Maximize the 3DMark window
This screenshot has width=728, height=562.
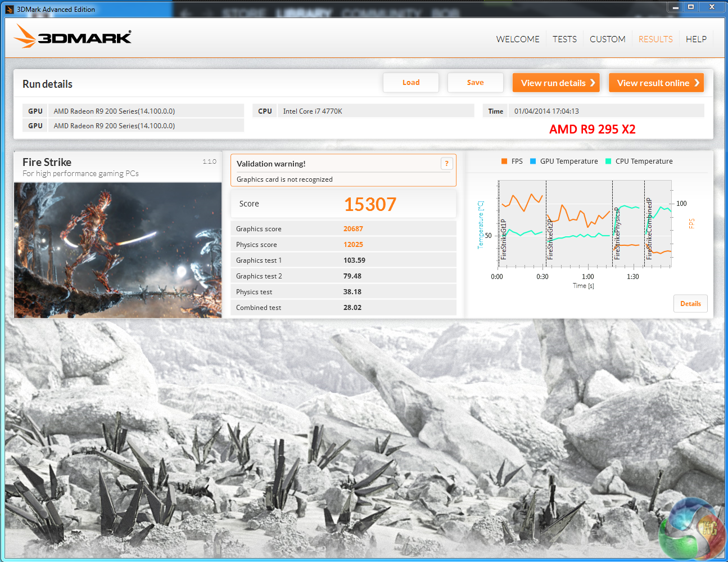click(691, 7)
